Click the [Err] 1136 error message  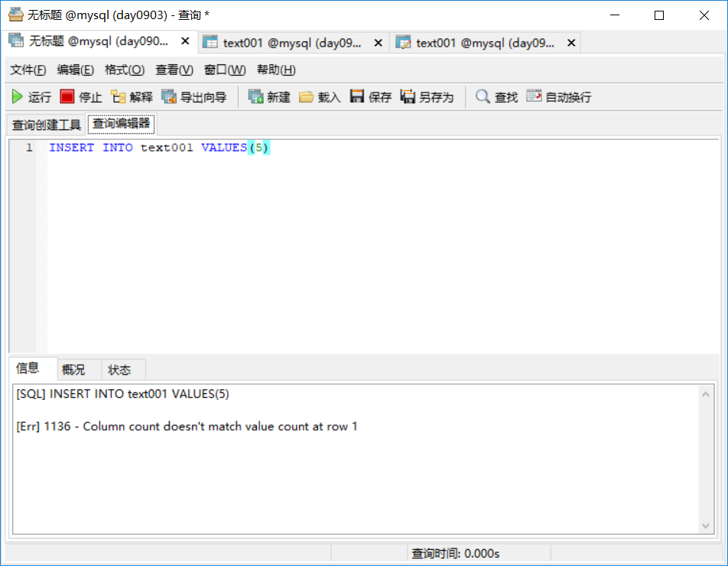187,426
